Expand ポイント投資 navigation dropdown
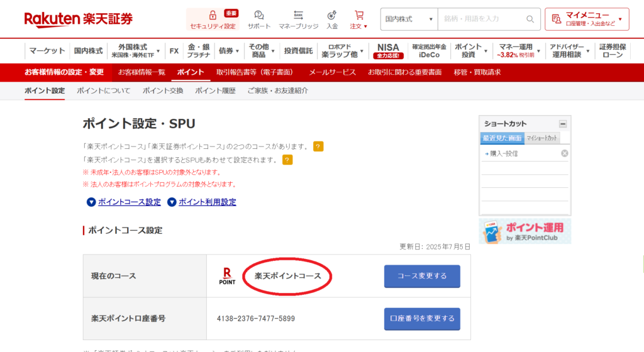Image resolution: width=644 pixels, height=352 pixels. [471, 51]
